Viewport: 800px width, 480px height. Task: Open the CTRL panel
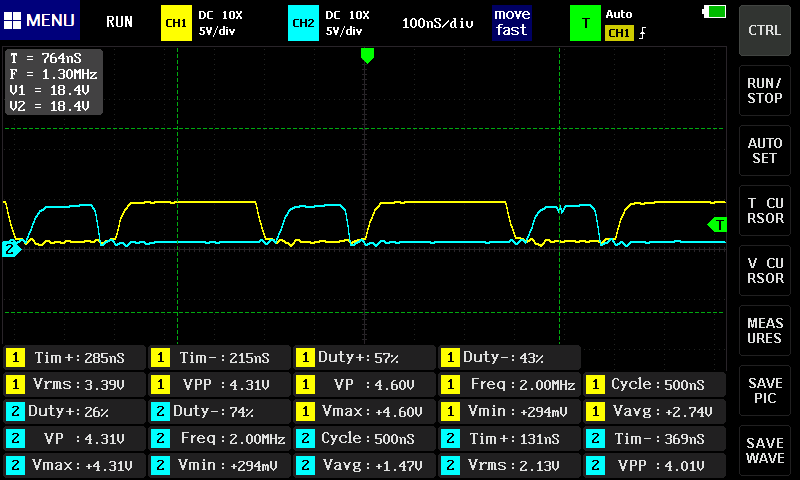click(764, 30)
